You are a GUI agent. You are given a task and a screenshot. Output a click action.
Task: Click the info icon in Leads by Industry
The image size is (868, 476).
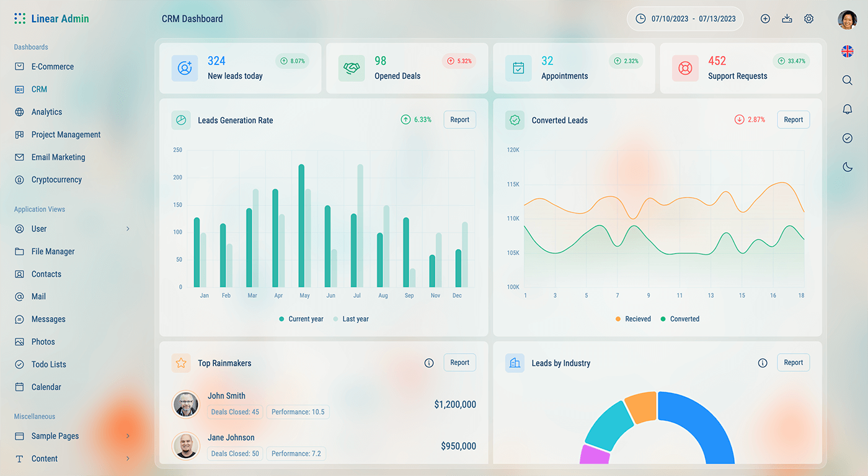763,363
